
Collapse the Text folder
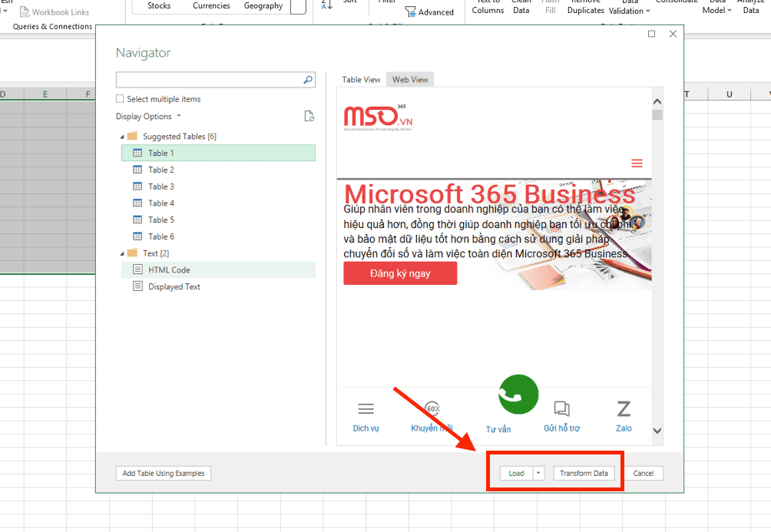(122, 253)
